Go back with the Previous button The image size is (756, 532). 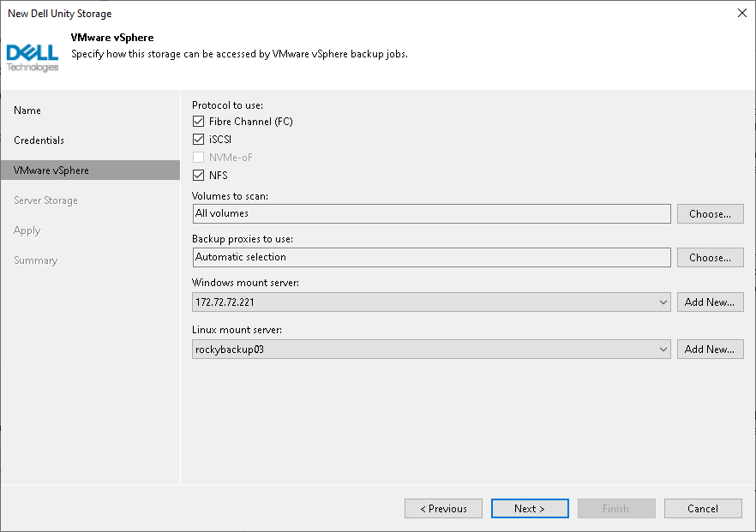point(444,508)
